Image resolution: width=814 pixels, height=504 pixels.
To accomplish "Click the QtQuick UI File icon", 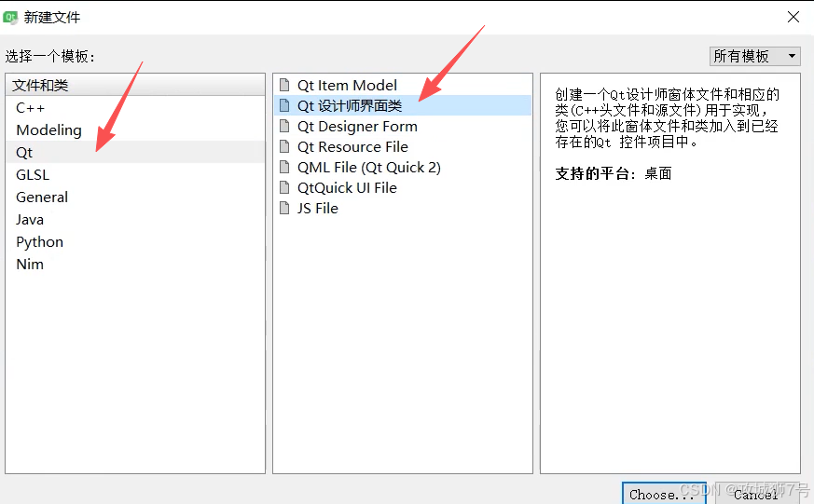I will 284,187.
